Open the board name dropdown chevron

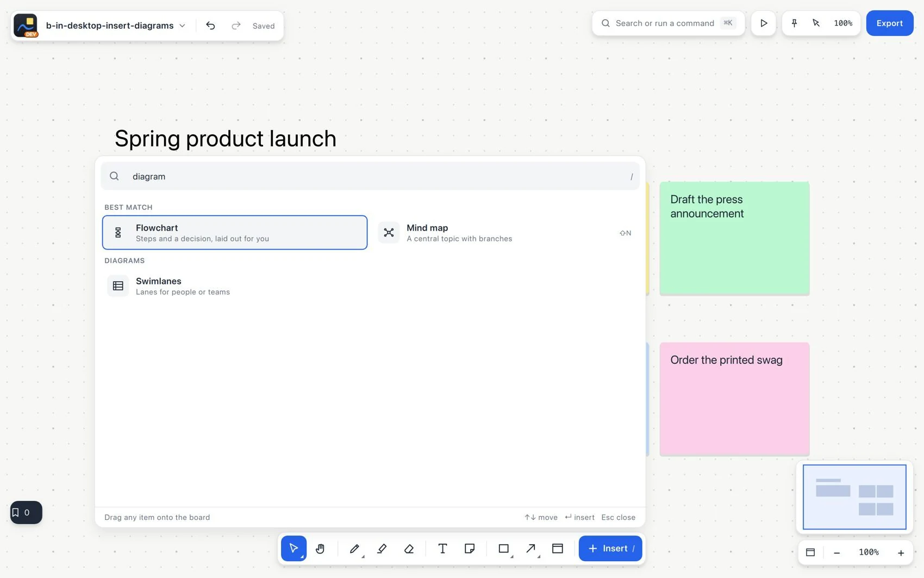[183, 26]
